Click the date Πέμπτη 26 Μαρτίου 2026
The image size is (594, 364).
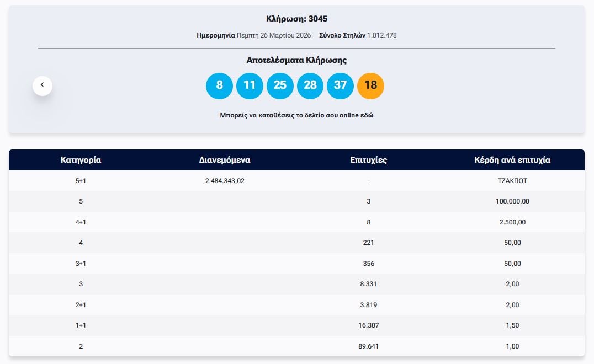coord(274,35)
